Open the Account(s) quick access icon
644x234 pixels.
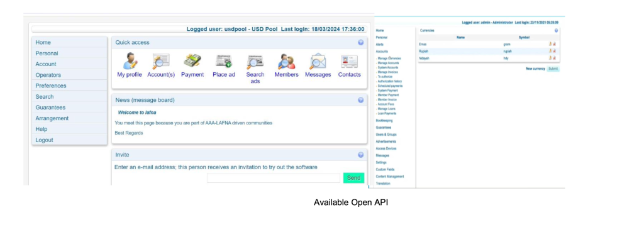(x=160, y=62)
